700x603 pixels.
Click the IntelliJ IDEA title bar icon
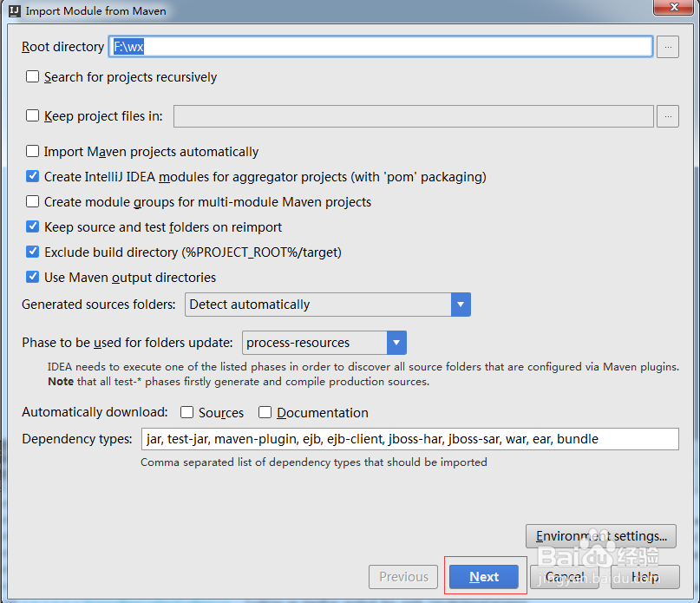click(14, 10)
